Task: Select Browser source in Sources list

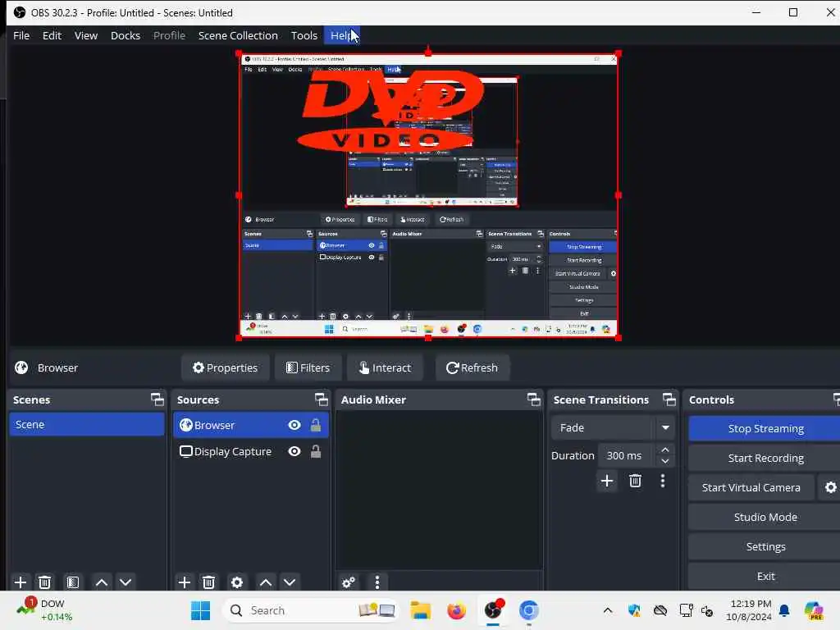Action: (251, 425)
